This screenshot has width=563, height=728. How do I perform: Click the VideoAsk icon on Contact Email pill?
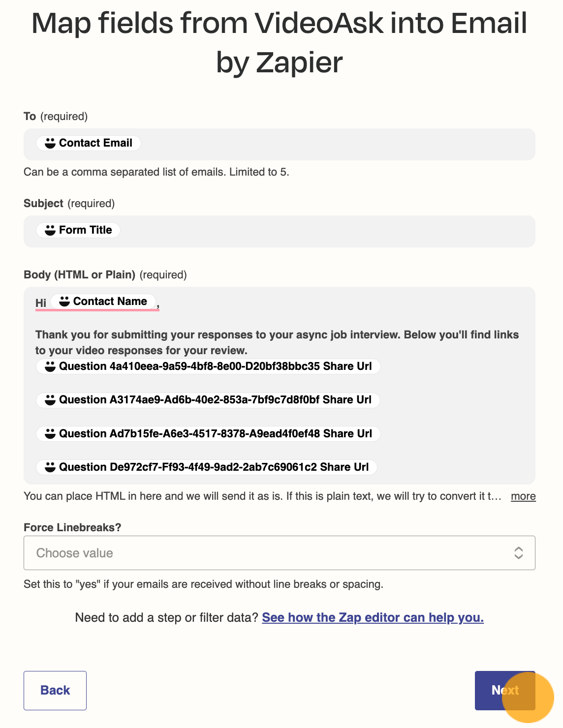pyautogui.click(x=50, y=143)
